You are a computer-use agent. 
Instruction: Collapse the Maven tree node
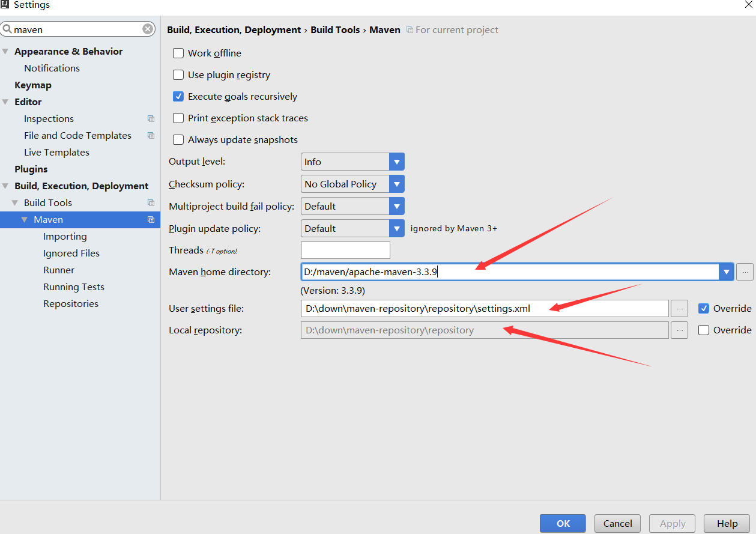tap(25, 220)
